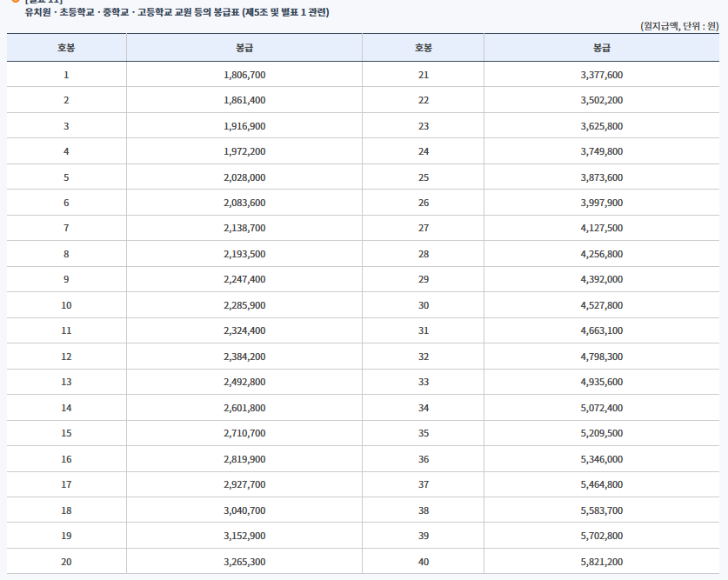Select the value 2,193,500
The height and width of the screenshot is (580, 728).
pos(244,254)
